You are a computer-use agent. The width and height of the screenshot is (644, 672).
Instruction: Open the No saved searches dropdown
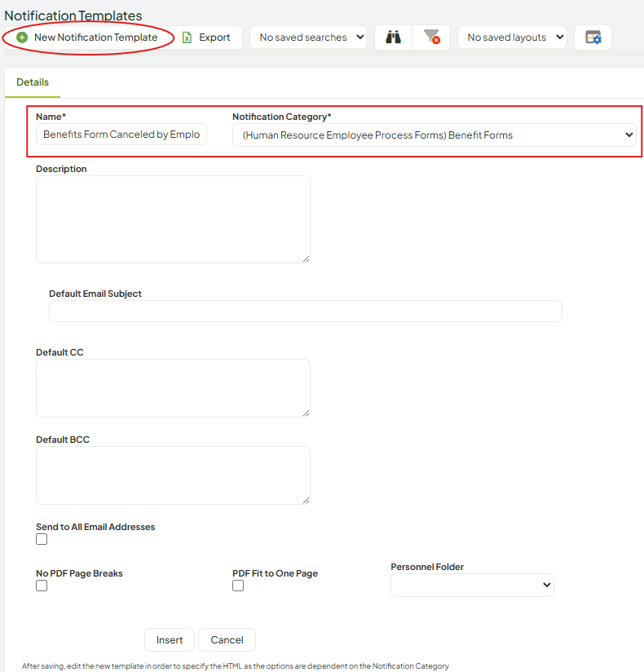(308, 38)
